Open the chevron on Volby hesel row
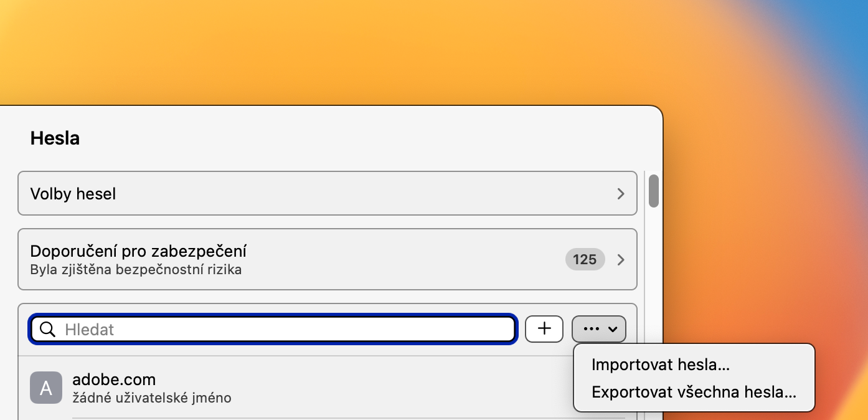 tap(620, 194)
